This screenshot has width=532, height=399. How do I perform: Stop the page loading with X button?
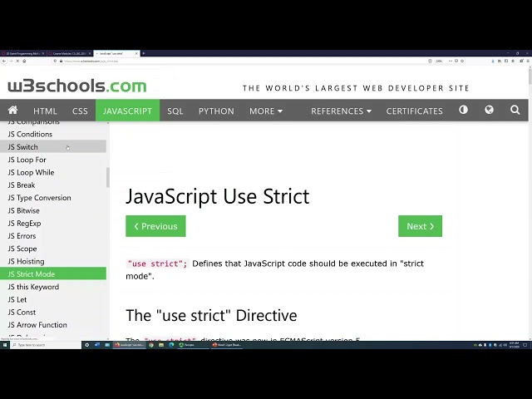(x=17, y=61)
